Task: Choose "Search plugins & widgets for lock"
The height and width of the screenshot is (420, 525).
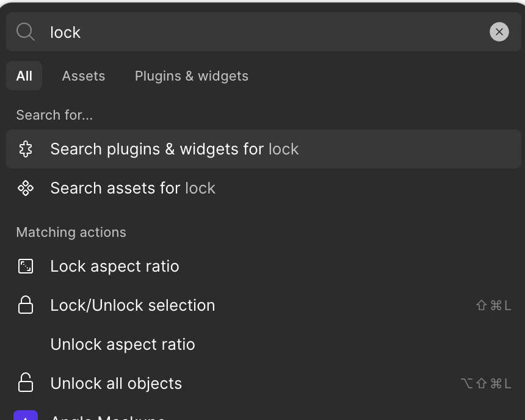Action: tap(264, 149)
